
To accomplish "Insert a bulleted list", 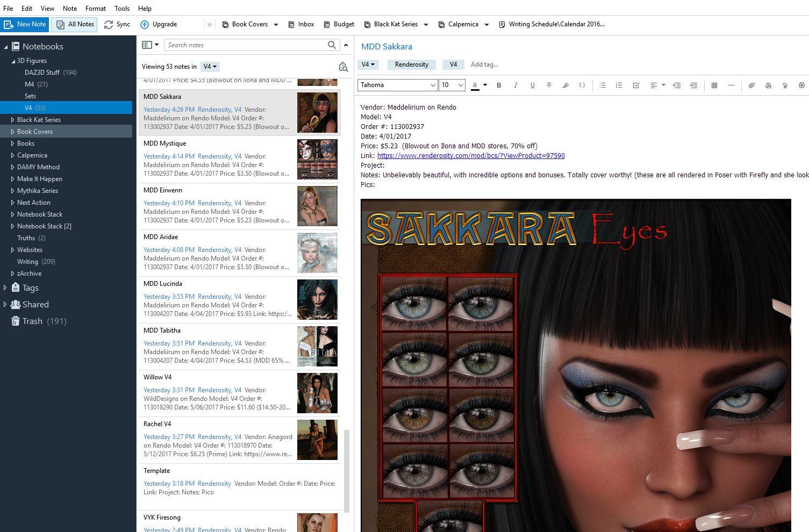I will tap(603, 85).
